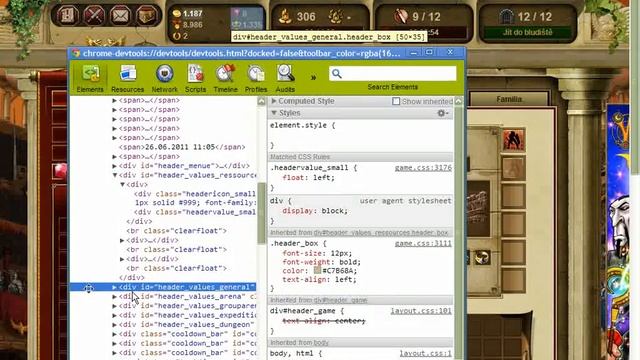Screen dimensions: 640x360
Task: Click the expedition points flame icon beside 306
Action: click(x=285, y=16)
